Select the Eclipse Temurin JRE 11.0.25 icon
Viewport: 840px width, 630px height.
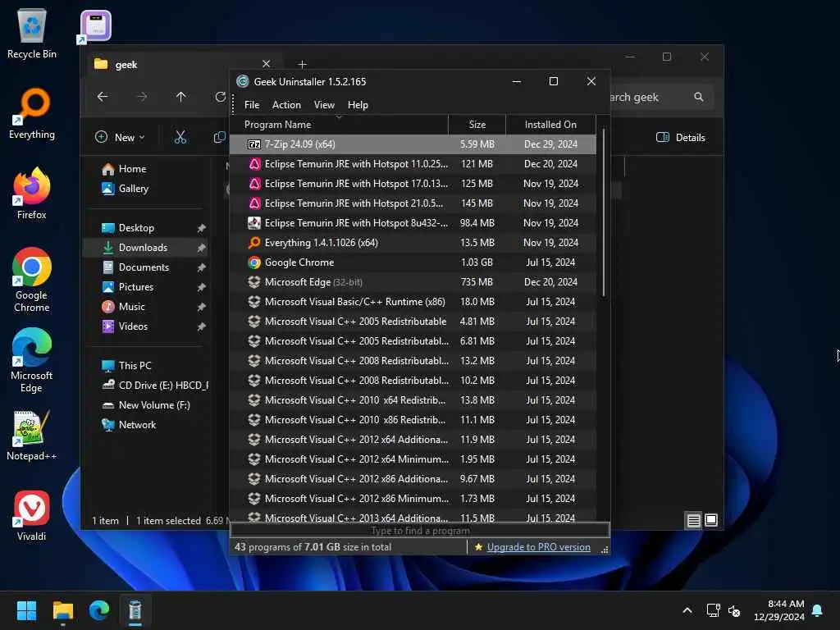pos(254,164)
